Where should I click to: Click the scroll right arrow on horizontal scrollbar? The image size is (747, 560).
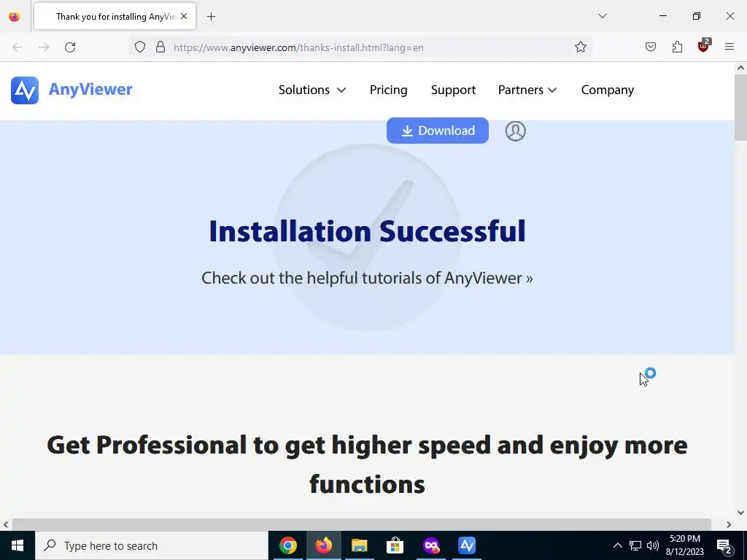pos(729,524)
